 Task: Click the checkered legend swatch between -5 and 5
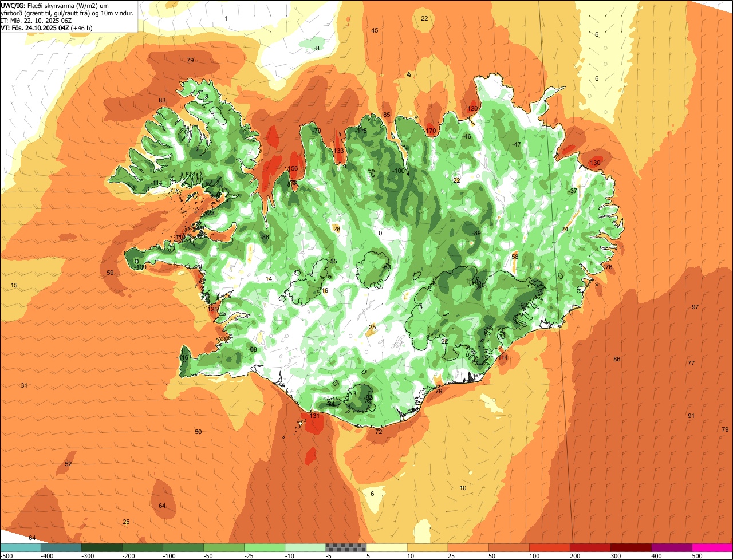tap(346, 547)
